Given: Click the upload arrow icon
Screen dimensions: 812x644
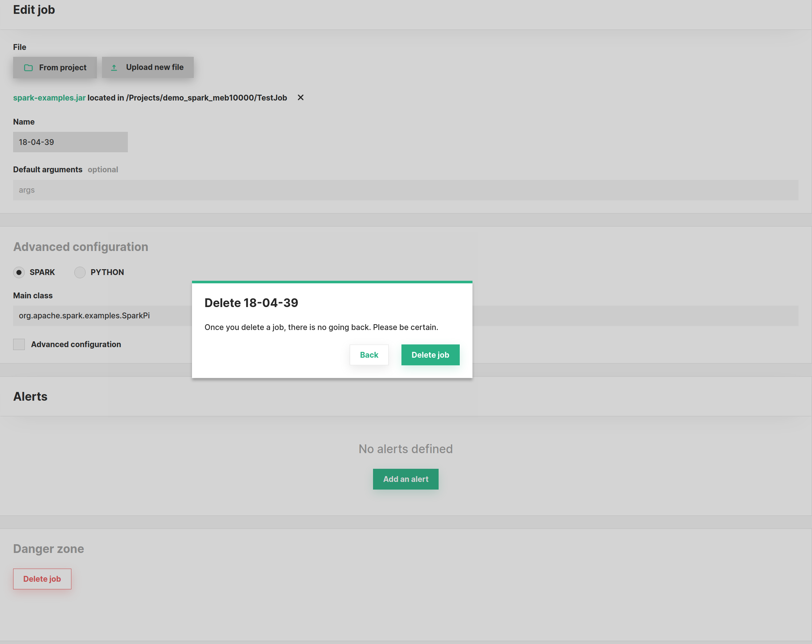Looking at the screenshot, I should (x=114, y=67).
